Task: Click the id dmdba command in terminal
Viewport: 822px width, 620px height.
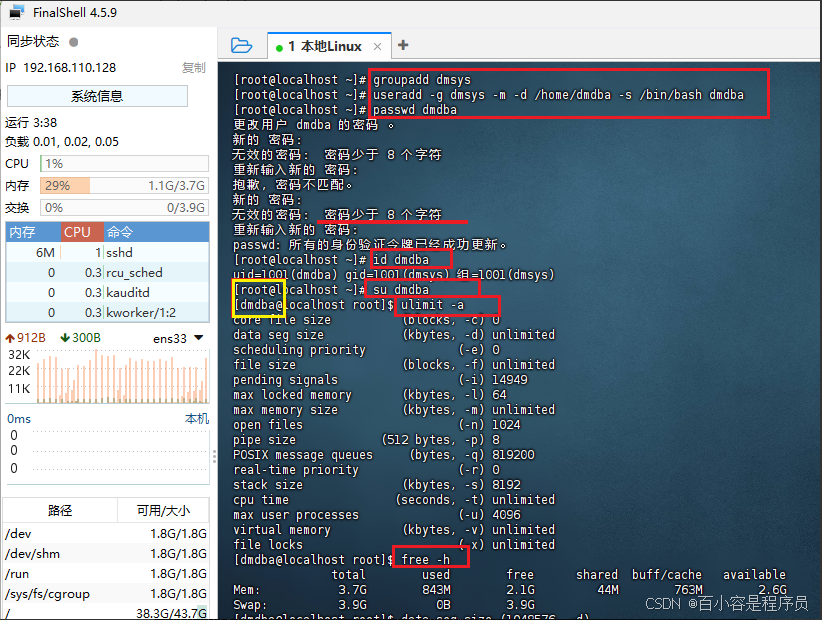Action: [401, 259]
